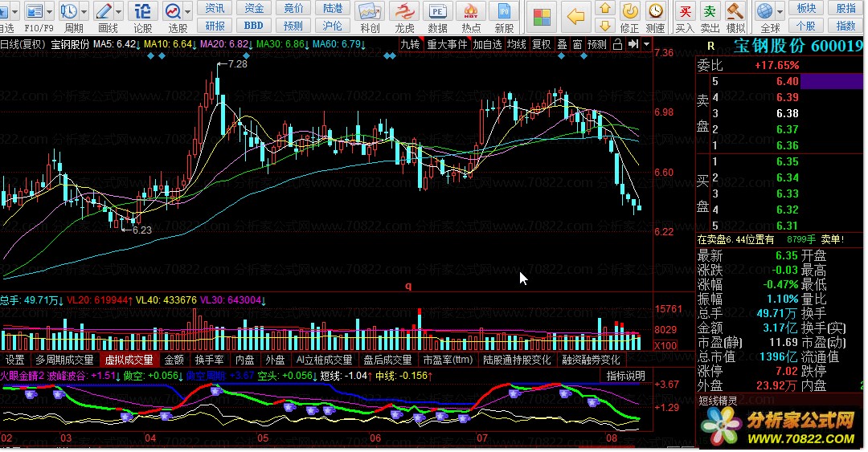This screenshot has height=452, width=868.
Task: Switch to 内盘 indicator tab
Action: click(244, 360)
